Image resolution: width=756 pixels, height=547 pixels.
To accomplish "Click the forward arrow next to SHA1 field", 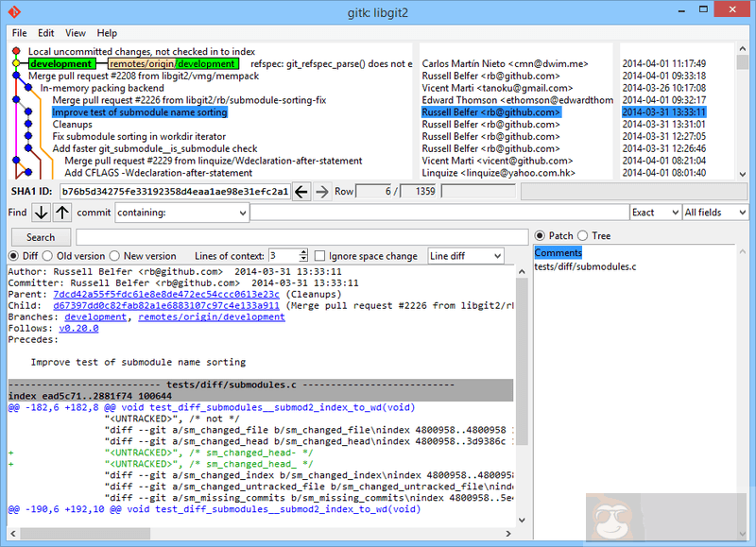I will (322, 192).
